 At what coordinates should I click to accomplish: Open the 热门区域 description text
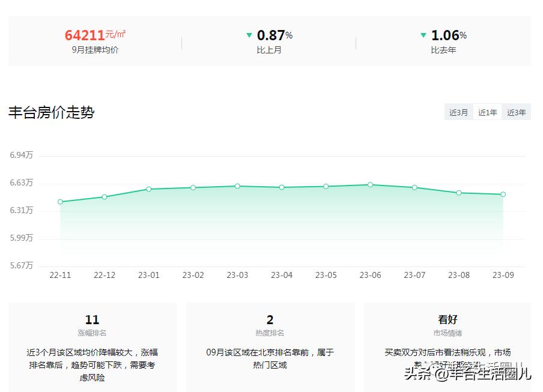point(270,358)
